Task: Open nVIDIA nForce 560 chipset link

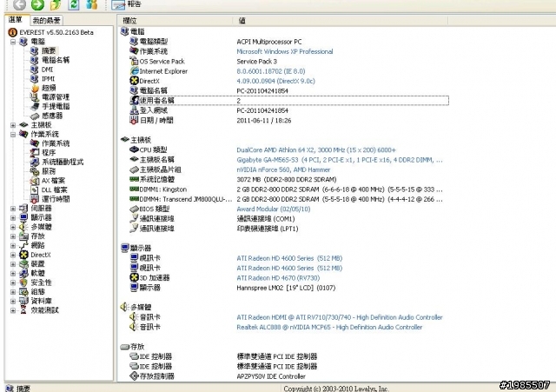Action: point(283,170)
